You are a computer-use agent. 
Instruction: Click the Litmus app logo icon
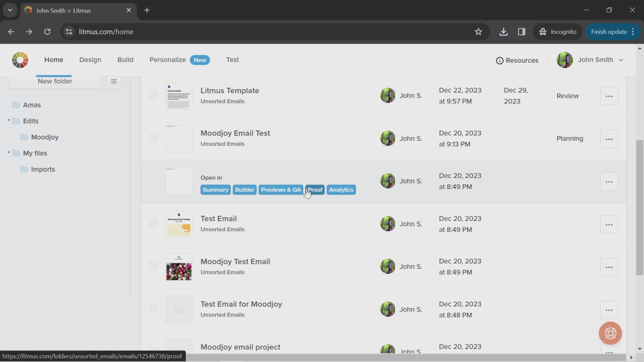point(20,60)
